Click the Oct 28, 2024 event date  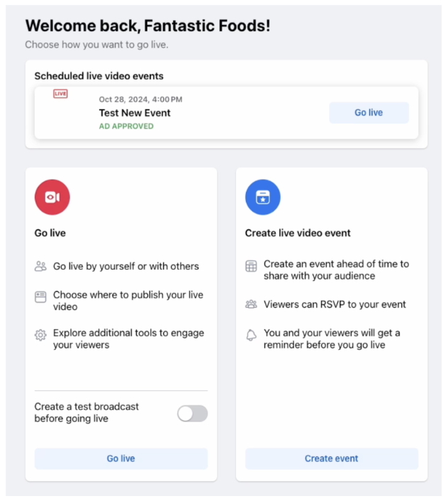(x=140, y=99)
